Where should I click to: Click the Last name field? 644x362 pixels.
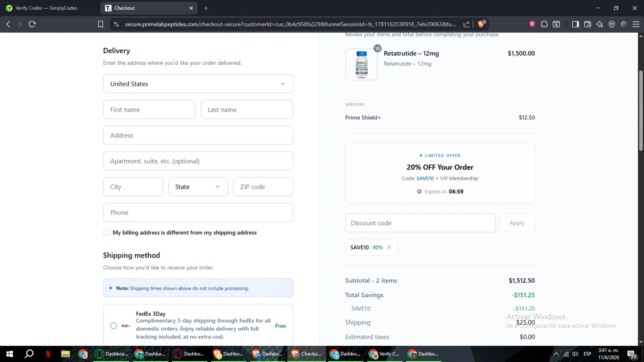[247, 109]
